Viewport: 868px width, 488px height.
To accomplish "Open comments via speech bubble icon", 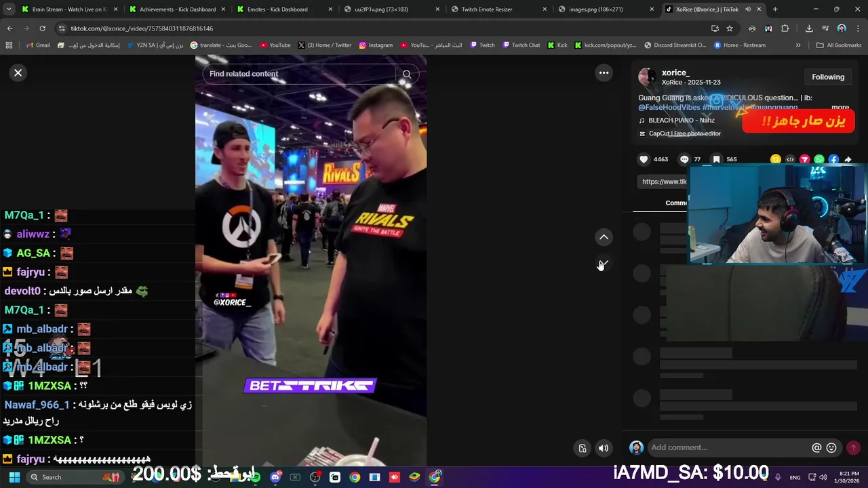I will [x=684, y=159].
